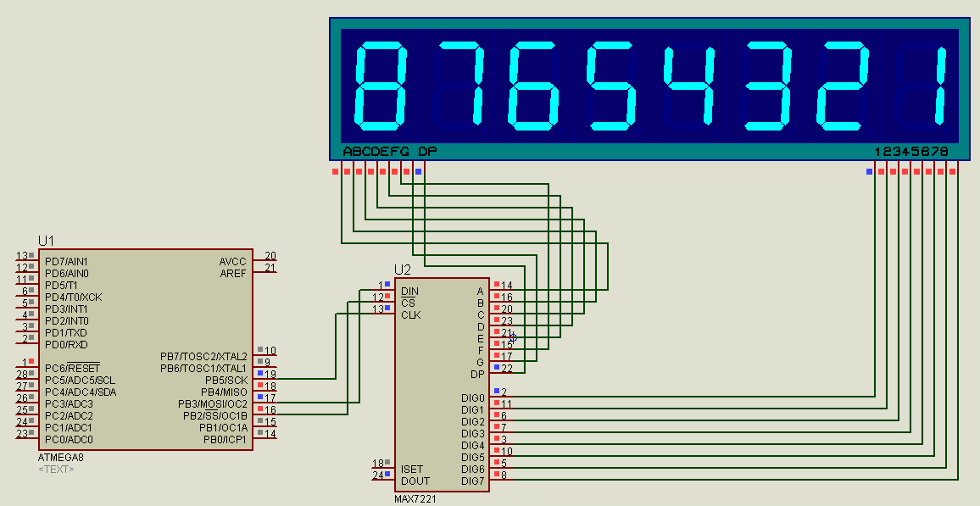Select the PD7/AIN1 pin label
The image size is (980, 506).
(x=66, y=262)
